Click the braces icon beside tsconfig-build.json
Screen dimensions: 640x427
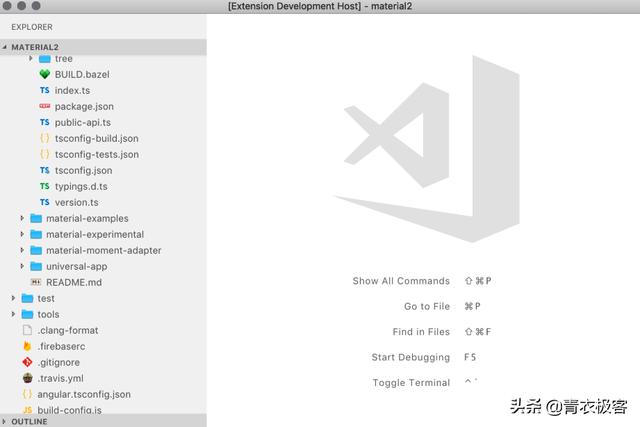(44, 138)
